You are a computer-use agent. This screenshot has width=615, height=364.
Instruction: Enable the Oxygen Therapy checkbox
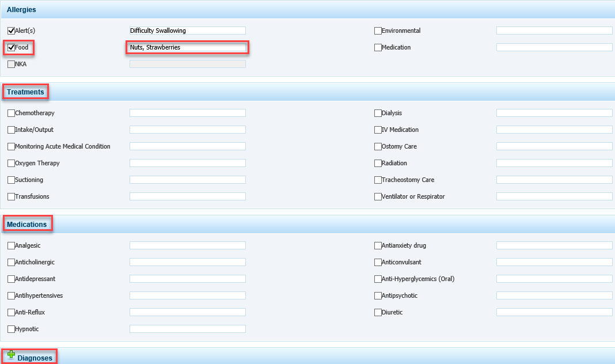(x=12, y=164)
